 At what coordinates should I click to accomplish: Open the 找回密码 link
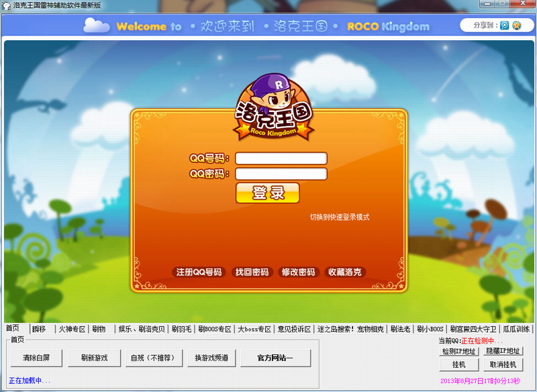252,272
